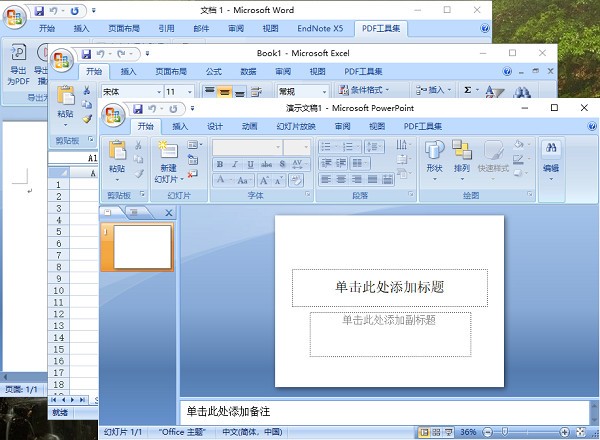This screenshot has width=600, height=440.
Task: Switch to Slide Sorter view in status bar
Action: tap(437, 433)
